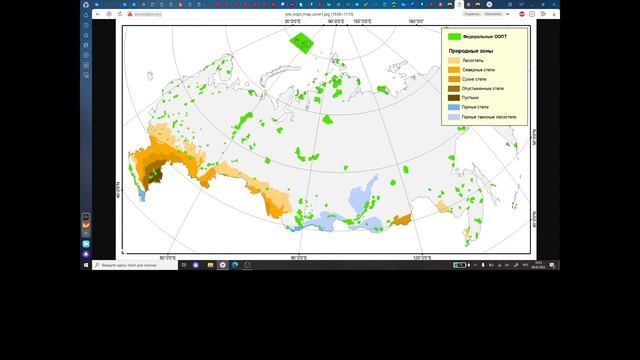Image resolution: width=640 pixels, height=360 pixels.
Task: Click the 'Природные зоны' legend heading
Action: (x=471, y=51)
